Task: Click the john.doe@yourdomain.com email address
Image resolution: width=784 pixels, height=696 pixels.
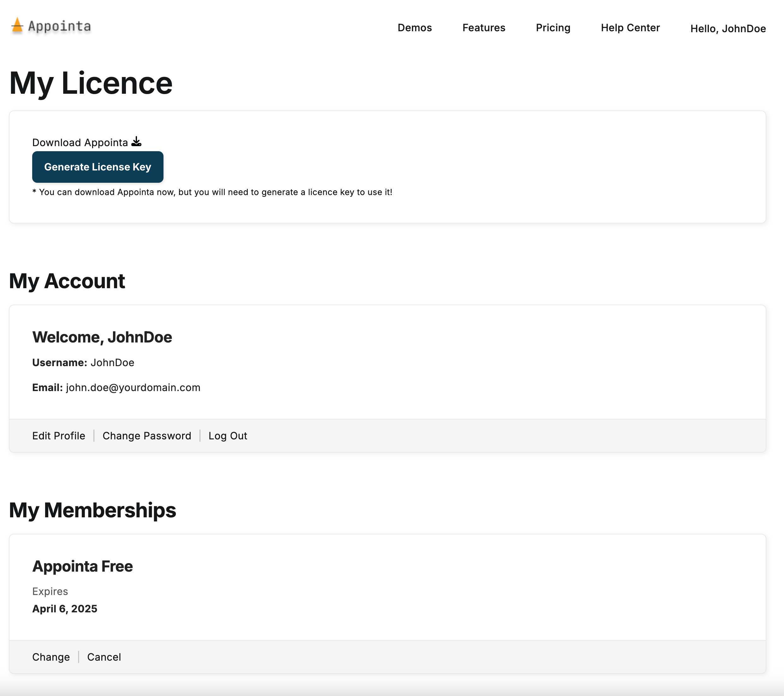Action: tap(133, 388)
